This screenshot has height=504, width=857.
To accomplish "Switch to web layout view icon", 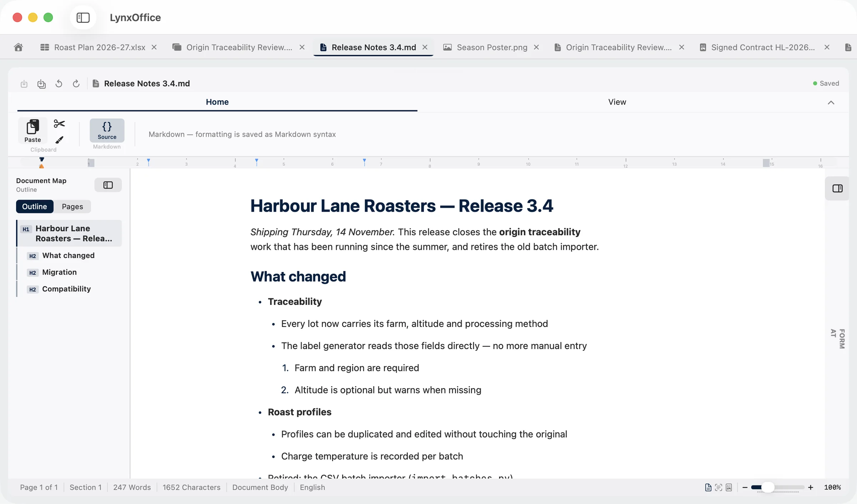I will click(729, 487).
